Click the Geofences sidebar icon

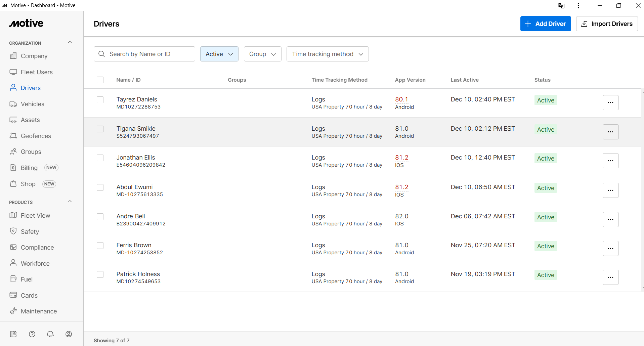(x=13, y=136)
